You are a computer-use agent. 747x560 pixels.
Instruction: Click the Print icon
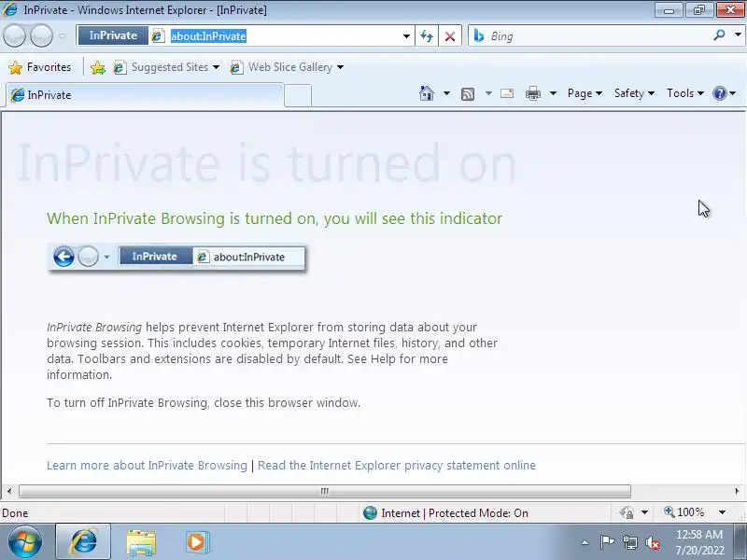pyautogui.click(x=532, y=94)
